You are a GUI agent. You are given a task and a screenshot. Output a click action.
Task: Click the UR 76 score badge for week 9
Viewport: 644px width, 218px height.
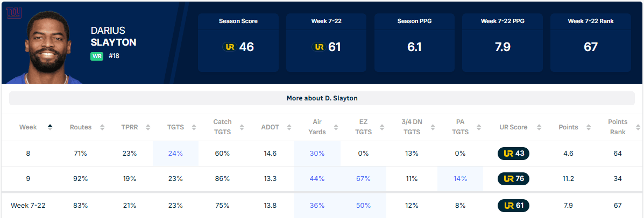click(x=513, y=179)
